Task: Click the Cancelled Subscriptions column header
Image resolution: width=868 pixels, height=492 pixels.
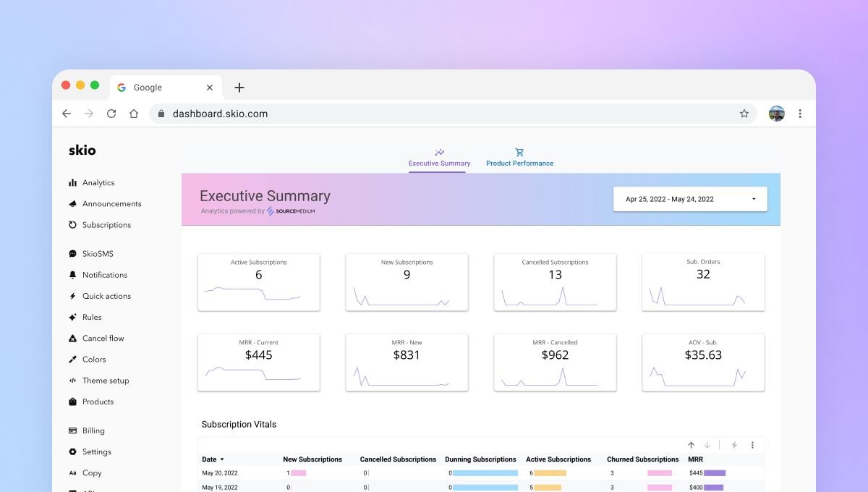Action: pos(398,459)
